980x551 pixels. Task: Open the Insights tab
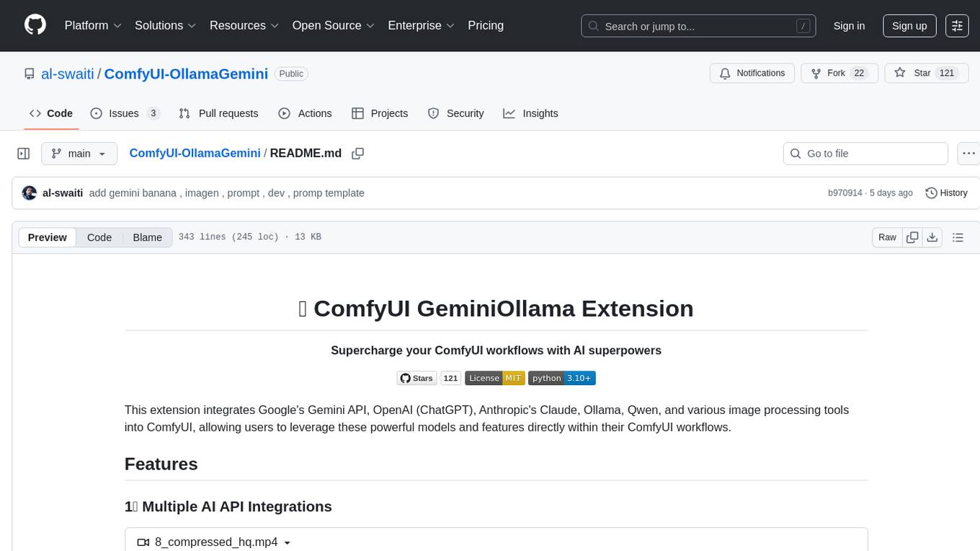(x=530, y=113)
